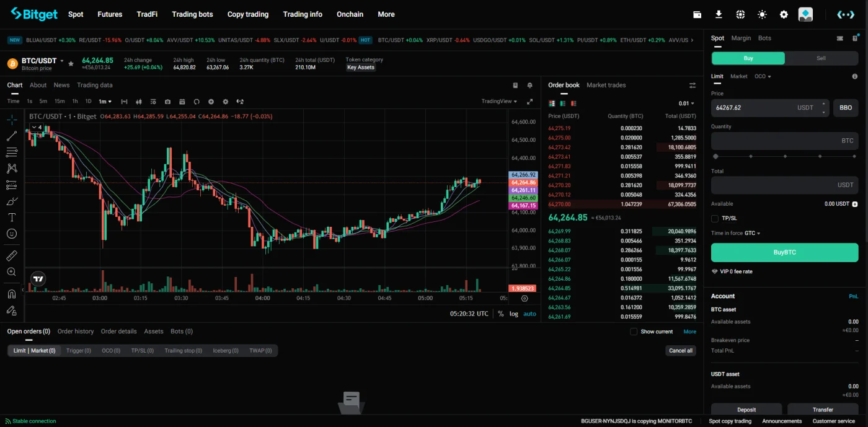This screenshot has width=868, height=427.
Task: Open the Futures menu
Action: (x=110, y=14)
